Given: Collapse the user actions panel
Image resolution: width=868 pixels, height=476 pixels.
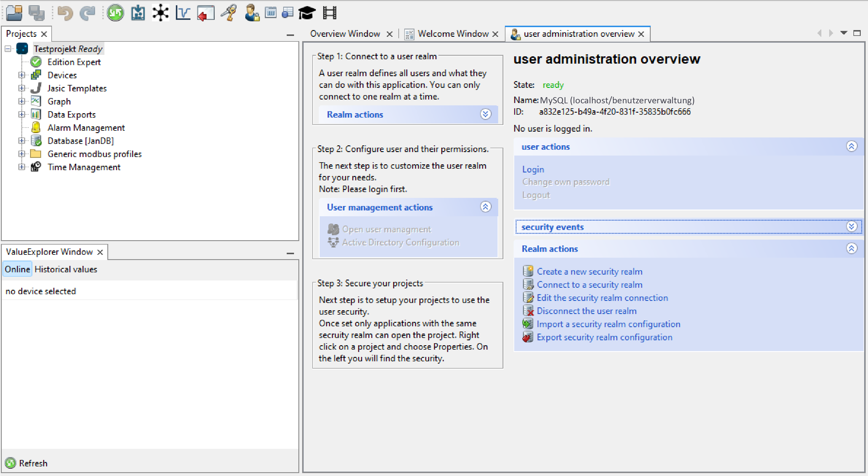Looking at the screenshot, I should [852, 146].
